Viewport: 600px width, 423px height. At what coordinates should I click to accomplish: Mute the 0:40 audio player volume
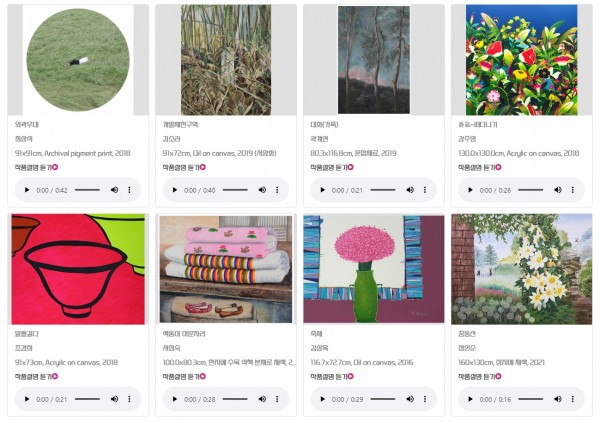point(262,190)
